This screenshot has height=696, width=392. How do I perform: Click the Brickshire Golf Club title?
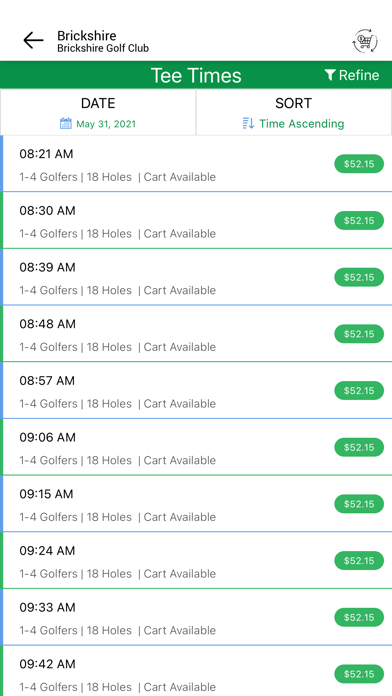point(103,48)
